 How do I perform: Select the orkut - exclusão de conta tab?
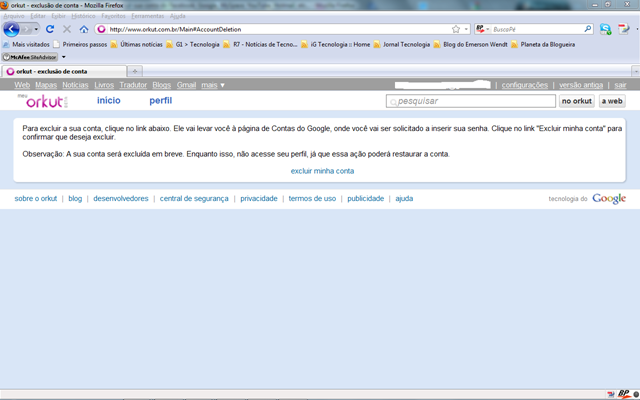[64, 71]
